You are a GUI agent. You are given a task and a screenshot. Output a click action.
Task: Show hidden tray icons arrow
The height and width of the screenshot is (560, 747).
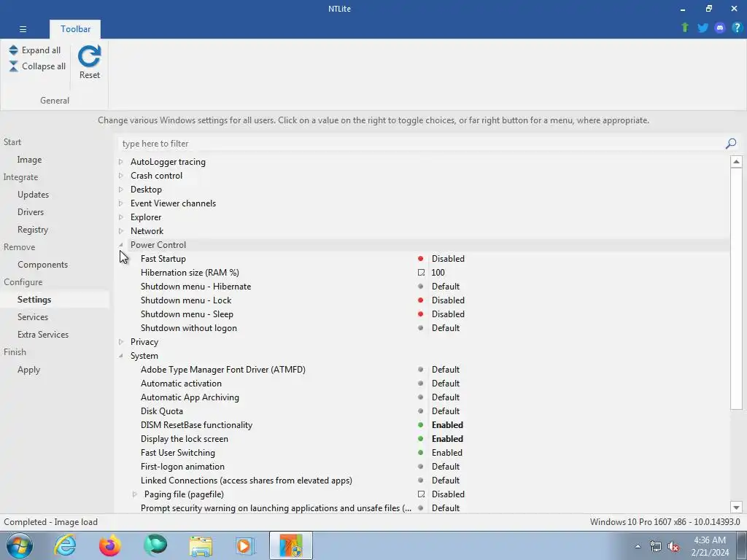coord(638,546)
